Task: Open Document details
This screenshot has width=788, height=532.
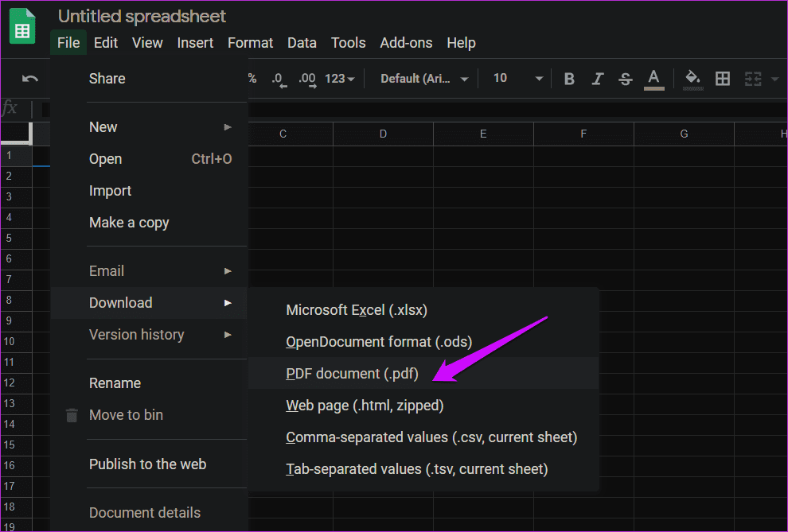Action: coord(149,512)
